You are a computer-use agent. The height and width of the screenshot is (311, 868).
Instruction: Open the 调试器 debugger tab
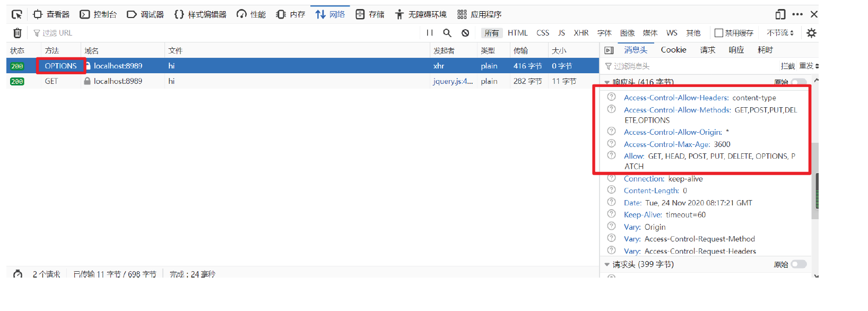[145, 14]
